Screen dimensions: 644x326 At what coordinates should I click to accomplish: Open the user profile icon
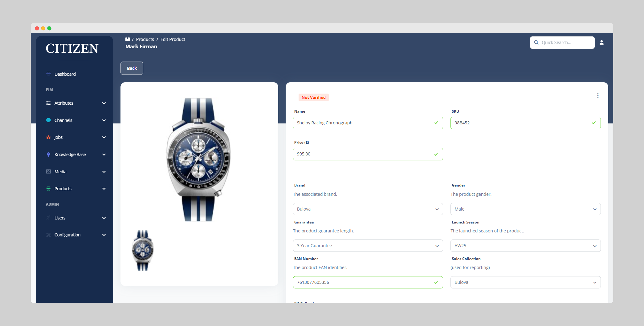(x=601, y=42)
